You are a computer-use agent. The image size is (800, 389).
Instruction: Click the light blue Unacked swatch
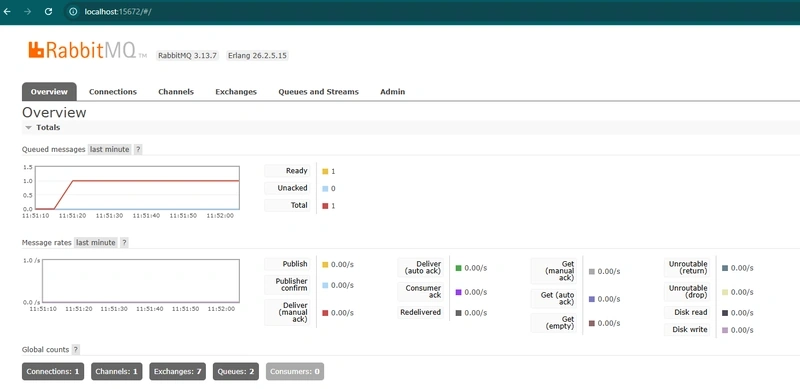325,189
